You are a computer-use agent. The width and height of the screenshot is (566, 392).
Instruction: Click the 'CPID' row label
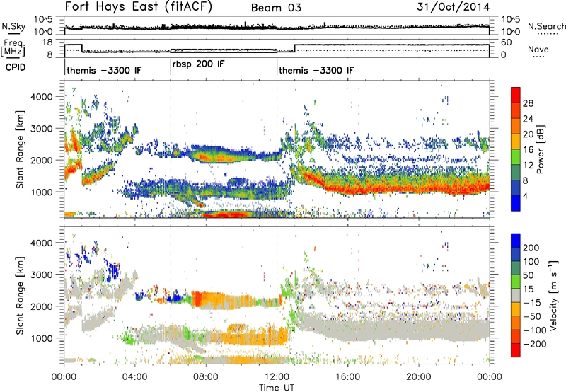click(x=16, y=67)
